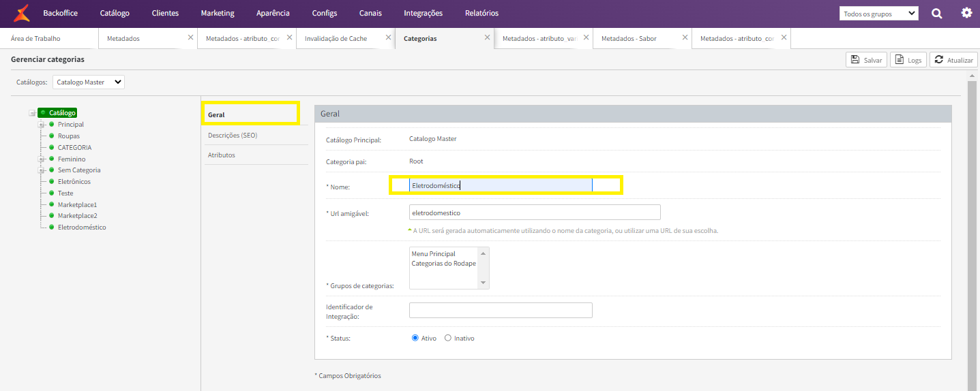Click down arrow in Grupos de categorias list
This screenshot has height=391, width=980.
(484, 283)
